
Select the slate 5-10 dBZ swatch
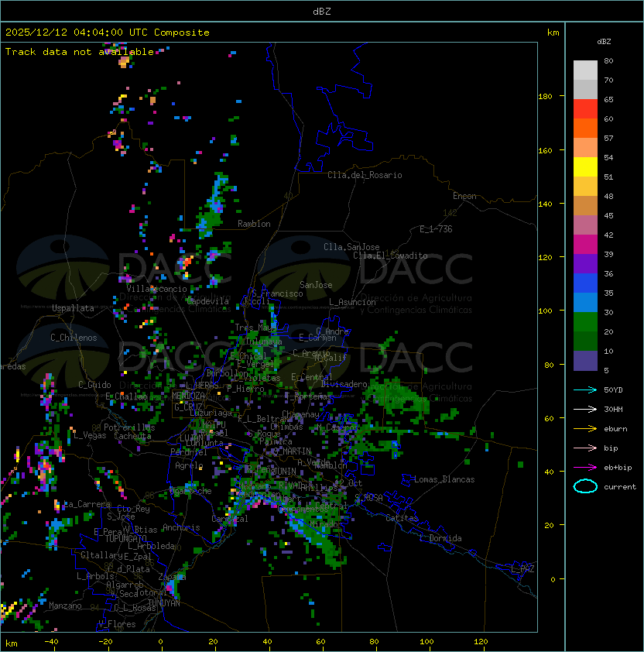pos(585,361)
